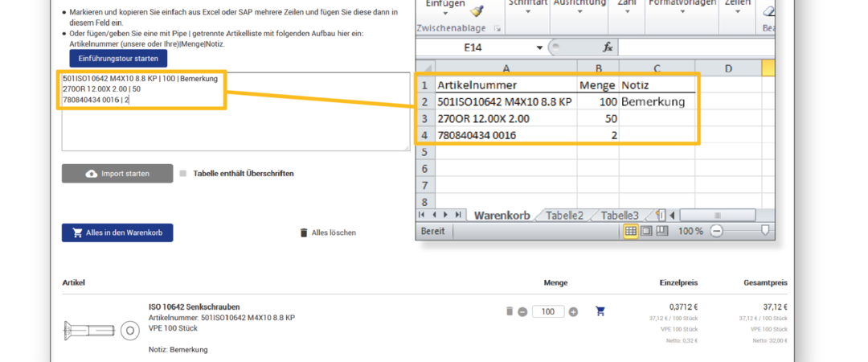Click the 'Gesamtpreis' column heading
Screen dimensions: 868x362
pyautogui.click(x=766, y=282)
